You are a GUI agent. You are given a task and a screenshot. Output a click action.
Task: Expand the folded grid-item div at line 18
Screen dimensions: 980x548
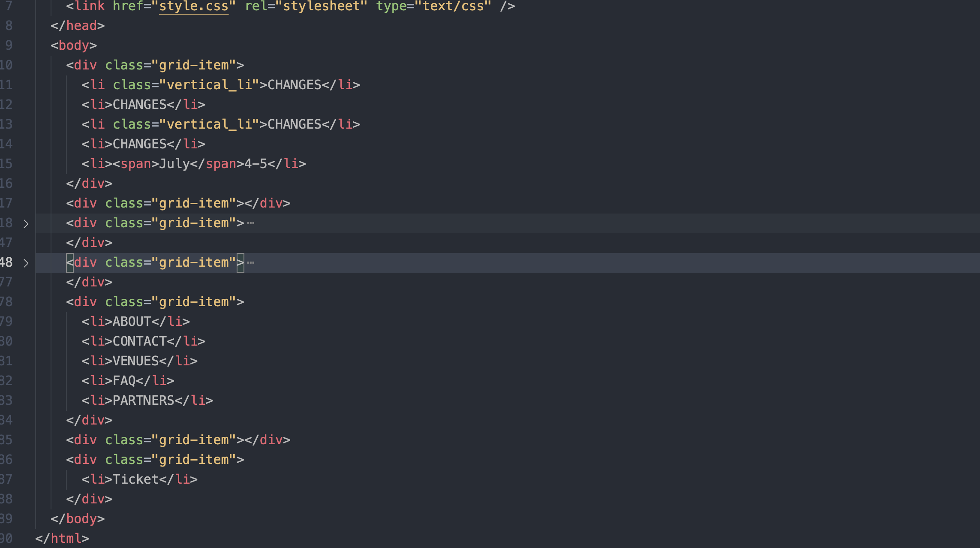[26, 223]
